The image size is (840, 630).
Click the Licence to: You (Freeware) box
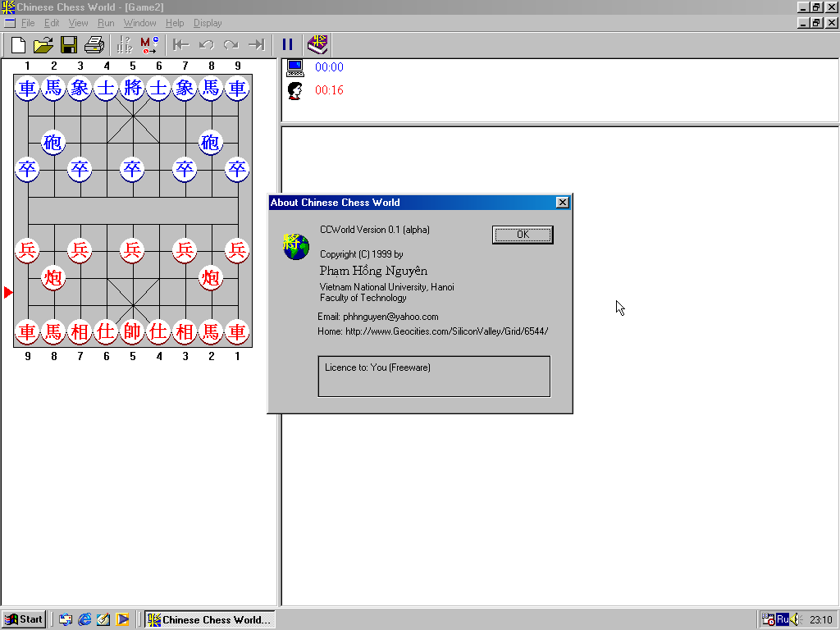click(434, 377)
